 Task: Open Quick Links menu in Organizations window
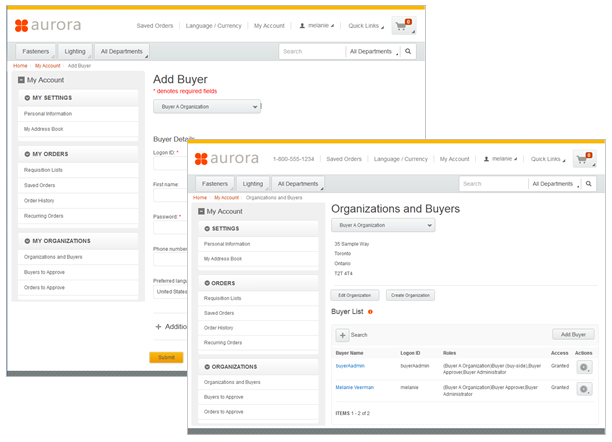click(548, 159)
